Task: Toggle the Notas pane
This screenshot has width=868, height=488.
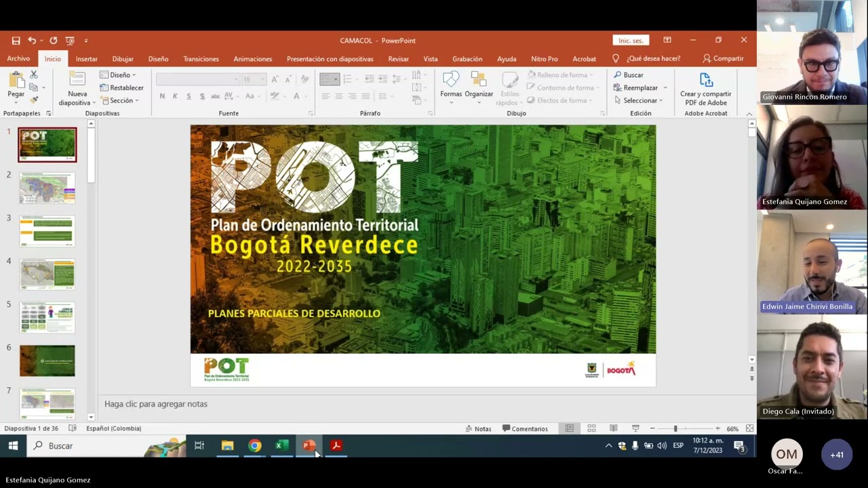Action: pos(479,428)
